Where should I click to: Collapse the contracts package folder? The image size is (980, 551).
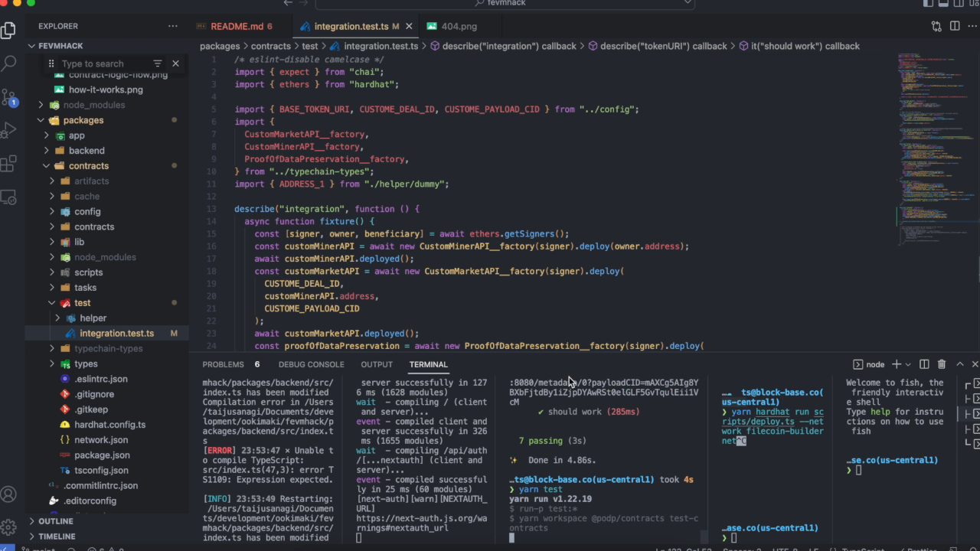pos(106,166)
